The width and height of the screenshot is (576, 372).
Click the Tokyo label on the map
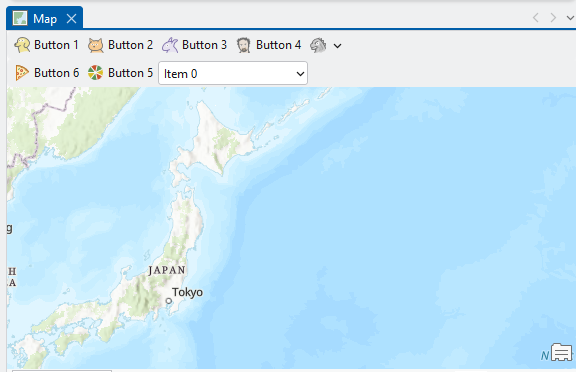(x=187, y=292)
